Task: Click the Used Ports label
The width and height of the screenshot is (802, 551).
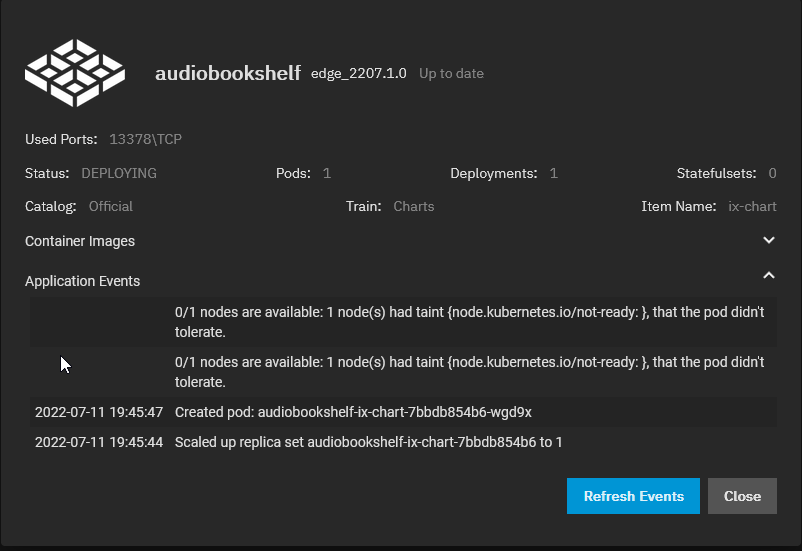Action: tap(61, 139)
